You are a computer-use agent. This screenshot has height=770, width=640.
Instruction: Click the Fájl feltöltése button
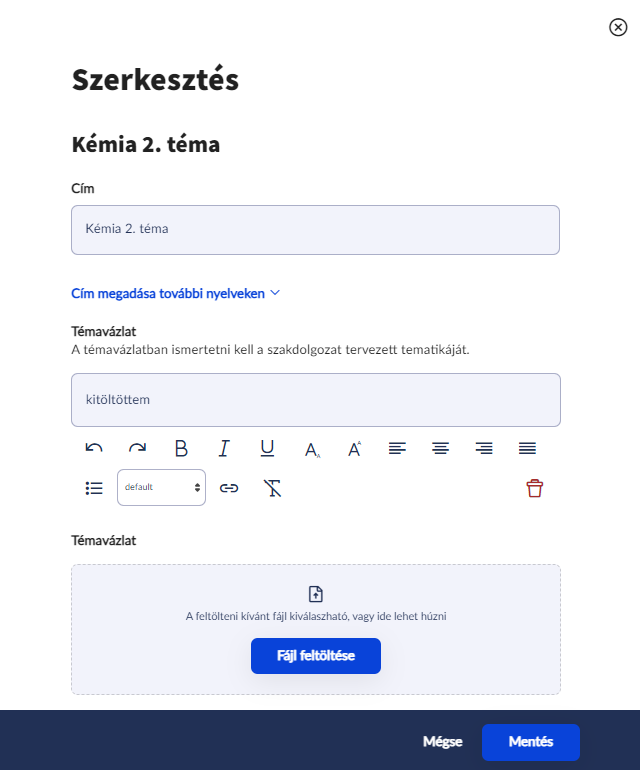[x=316, y=656]
